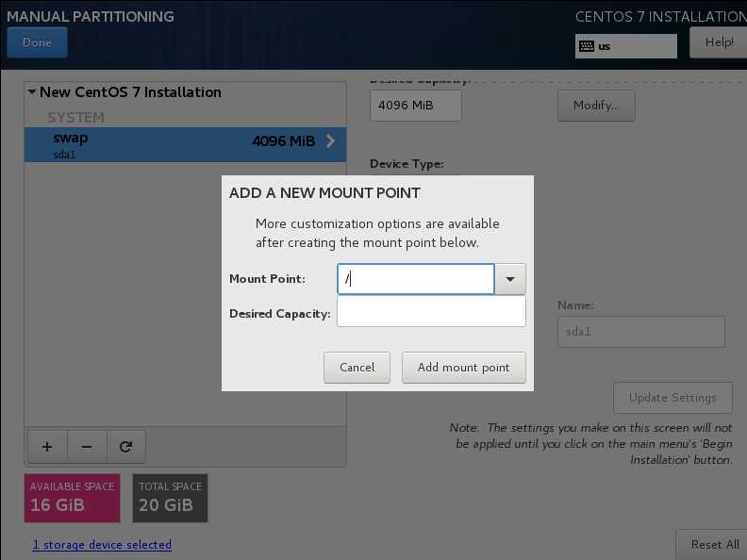Open the Mount Point dropdown arrow

(510, 279)
